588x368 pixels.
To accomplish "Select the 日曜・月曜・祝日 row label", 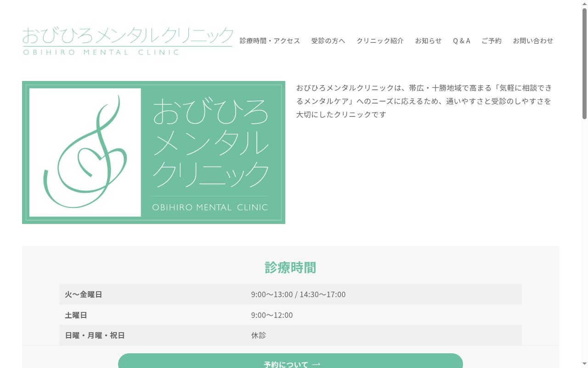I will [95, 335].
